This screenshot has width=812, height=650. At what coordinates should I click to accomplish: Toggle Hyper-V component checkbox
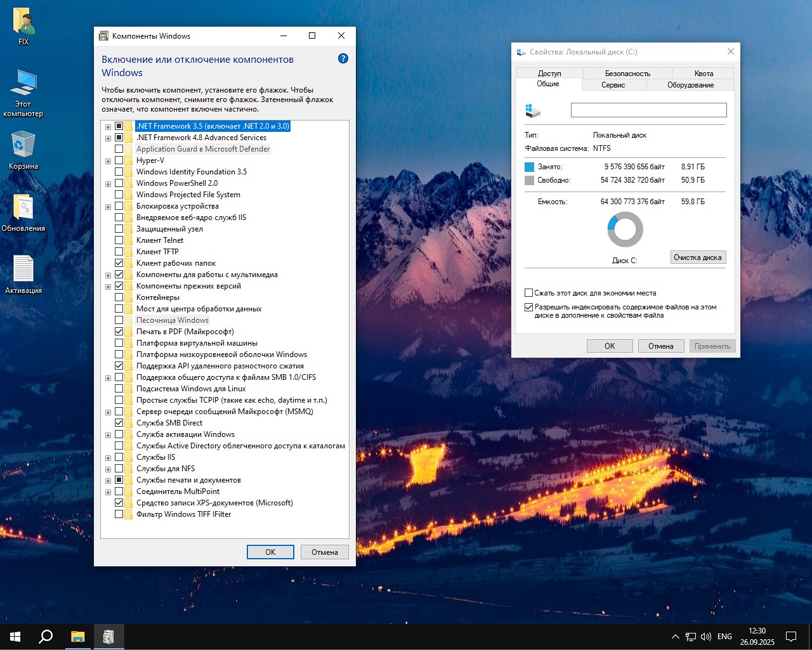tap(119, 160)
